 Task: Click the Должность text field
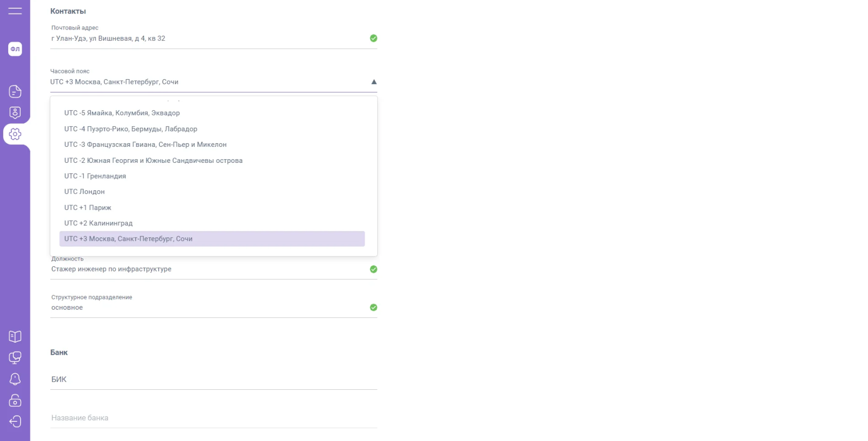pos(207,269)
